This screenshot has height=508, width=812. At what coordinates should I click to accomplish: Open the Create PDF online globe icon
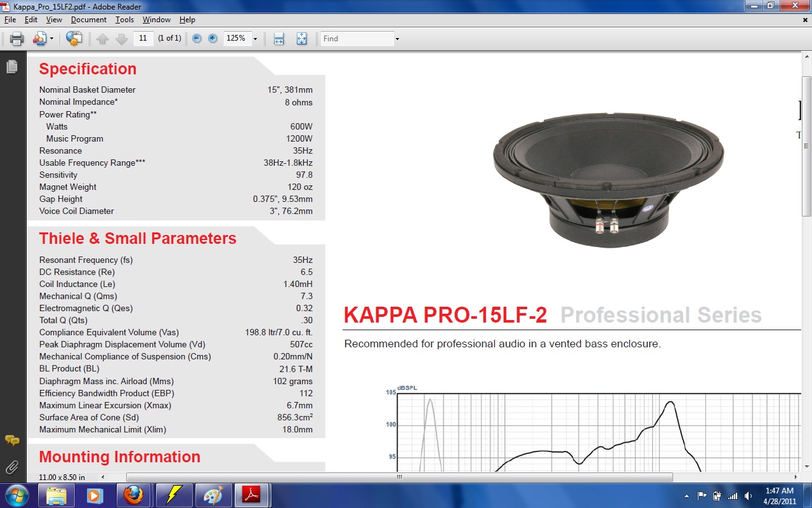74,39
